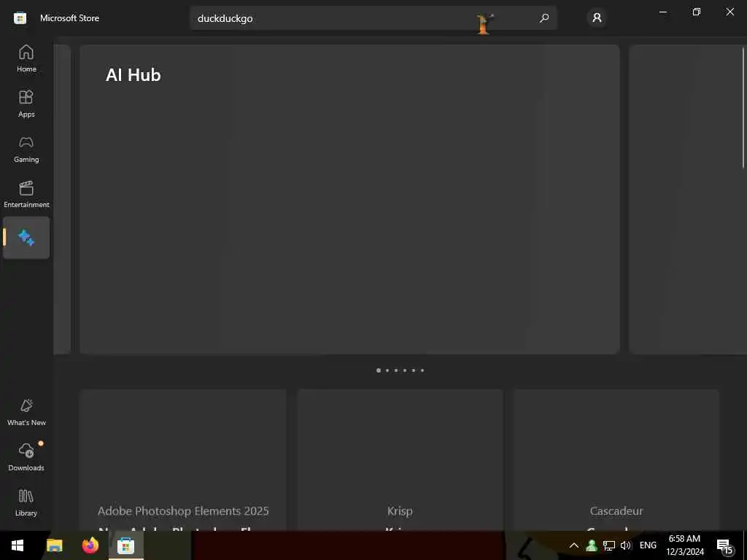
Task: Select the last carousel page dot
Action: [x=422, y=370]
